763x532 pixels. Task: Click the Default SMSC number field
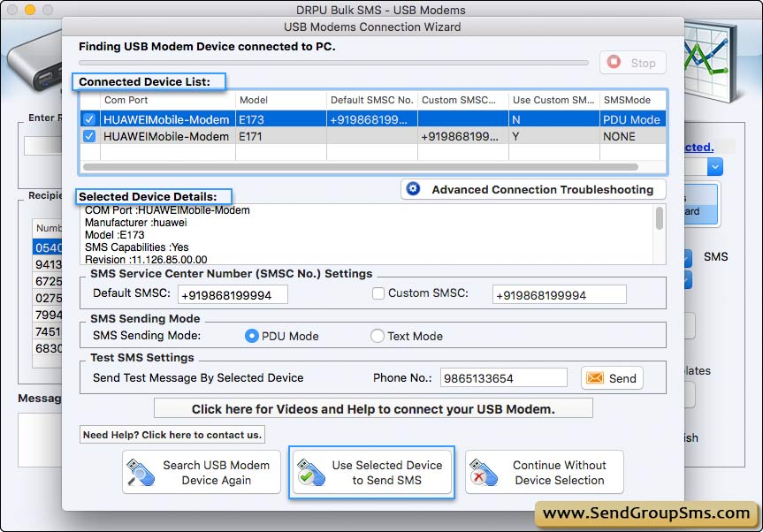point(233,294)
